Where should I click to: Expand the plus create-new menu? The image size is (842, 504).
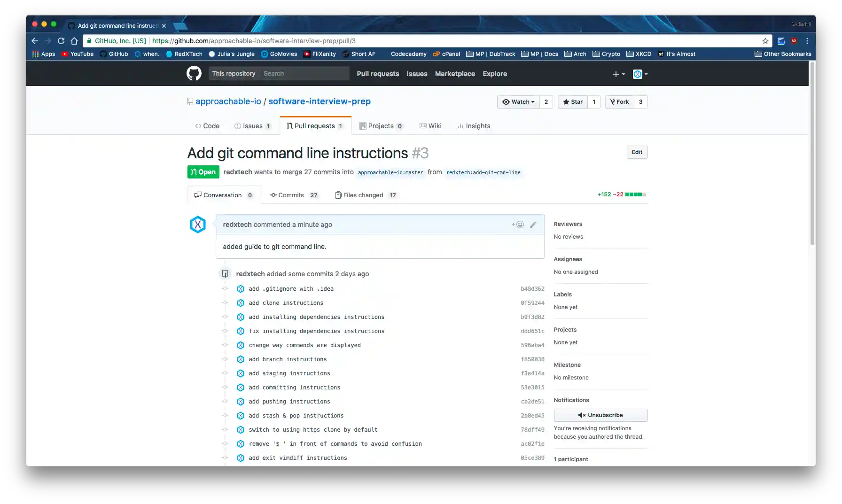click(x=618, y=74)
